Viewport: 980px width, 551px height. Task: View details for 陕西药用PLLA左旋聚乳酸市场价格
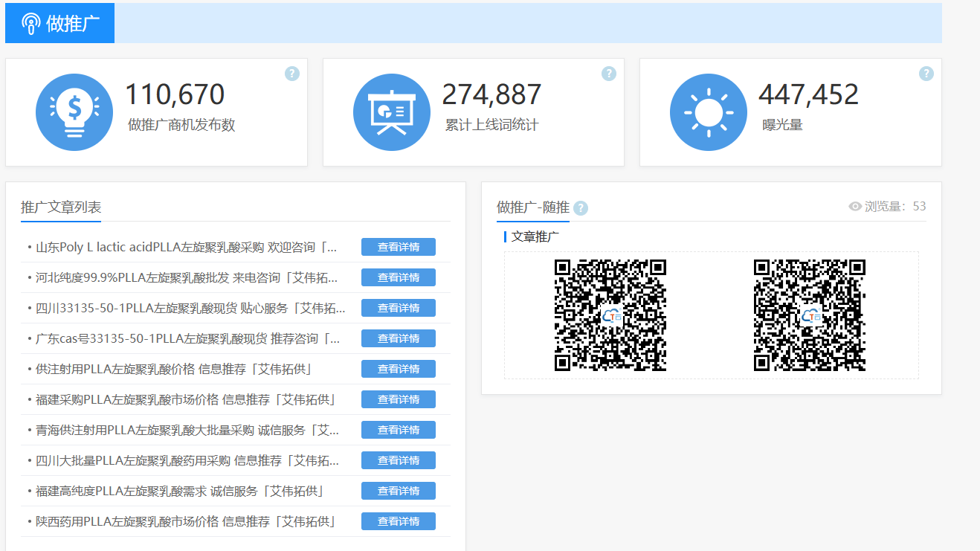[x=399, y=521]
